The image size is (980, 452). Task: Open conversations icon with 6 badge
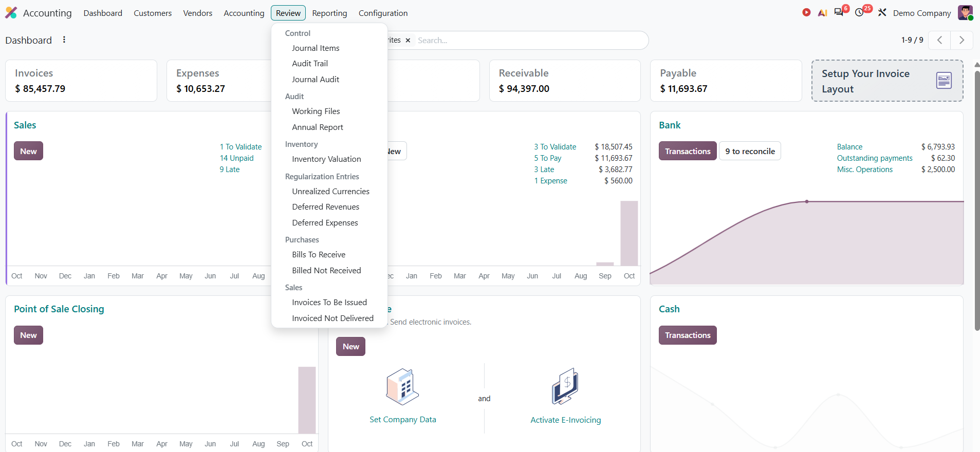click(x=839, y=12)
